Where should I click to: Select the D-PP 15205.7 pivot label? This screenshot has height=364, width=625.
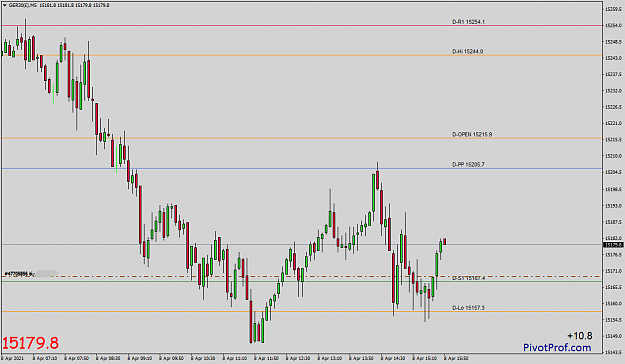[x=468, y=164]
